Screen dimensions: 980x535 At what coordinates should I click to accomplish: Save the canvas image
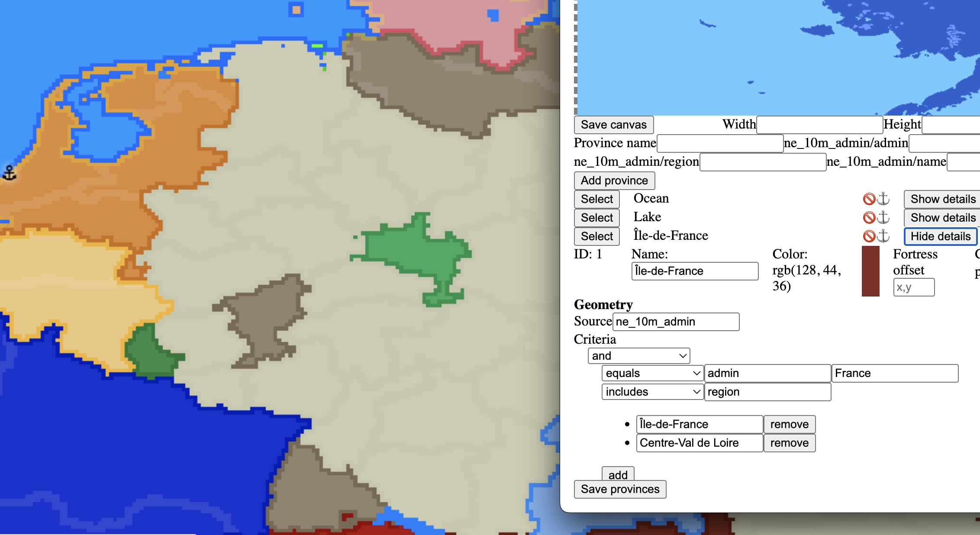(x=614, y=125)
